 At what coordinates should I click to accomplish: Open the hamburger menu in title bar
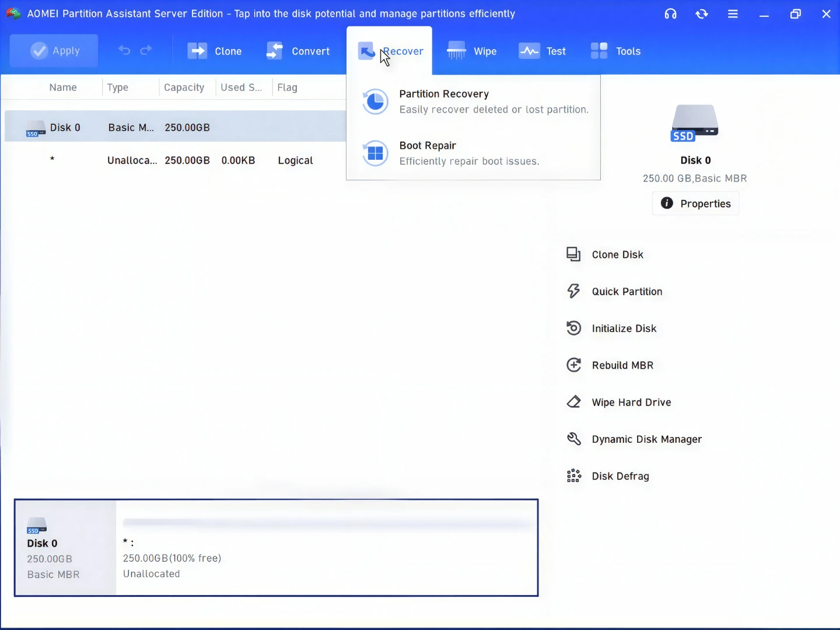point(733,14)
